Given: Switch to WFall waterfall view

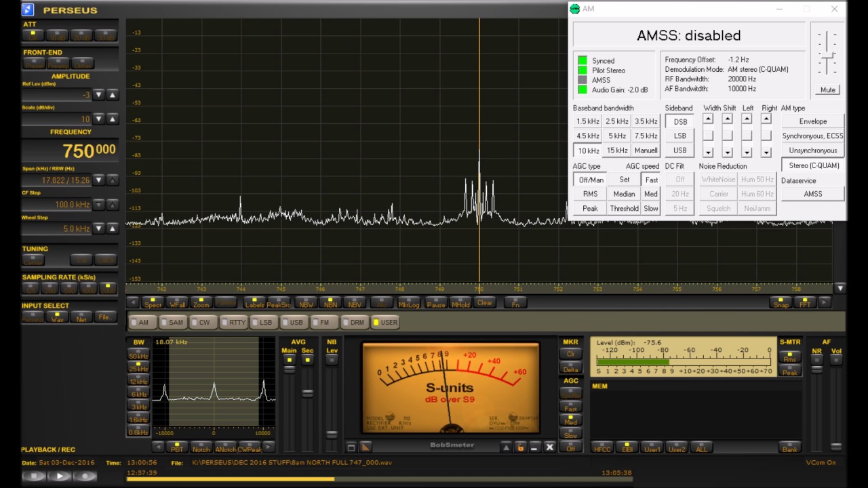Looking at the screenshot, I should pyautogui.click(x=176, y=303).
